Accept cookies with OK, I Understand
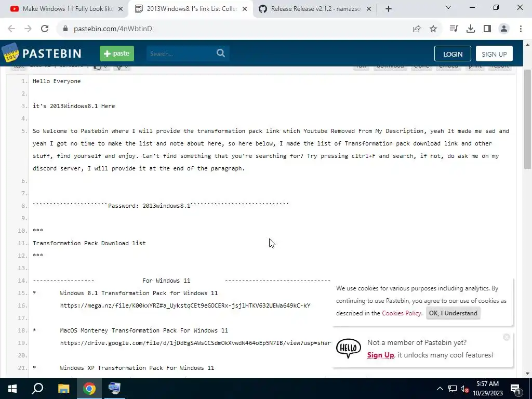This screenshot has height=399, width=532. 453,313
